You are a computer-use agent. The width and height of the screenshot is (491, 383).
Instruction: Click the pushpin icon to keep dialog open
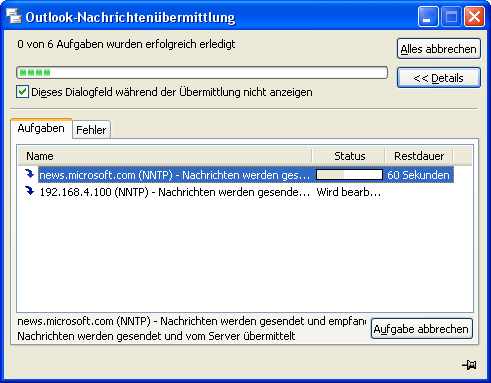pos(469,365)
